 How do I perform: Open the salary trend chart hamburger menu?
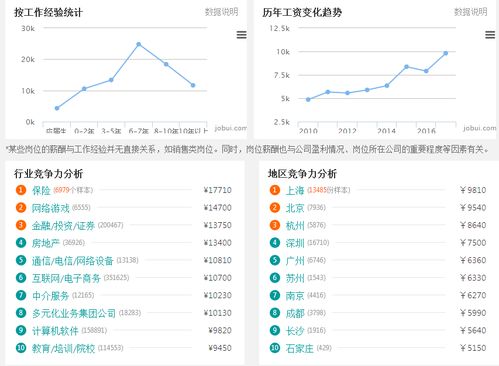click(490, 35)
